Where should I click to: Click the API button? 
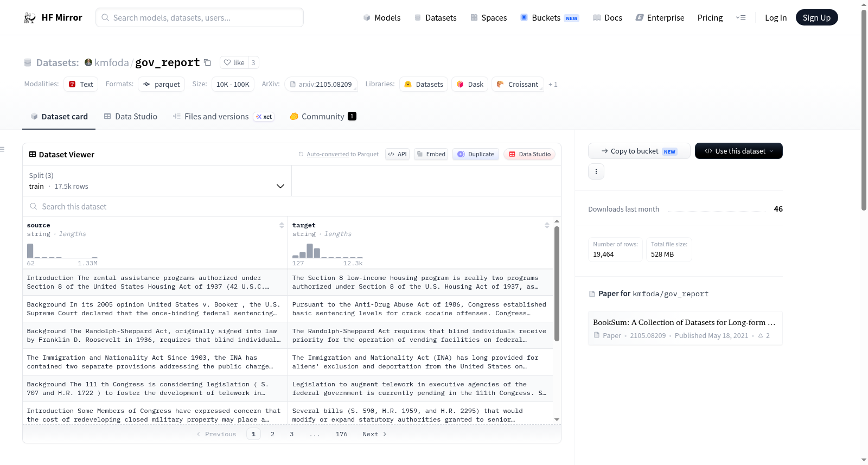pos(397,154)
